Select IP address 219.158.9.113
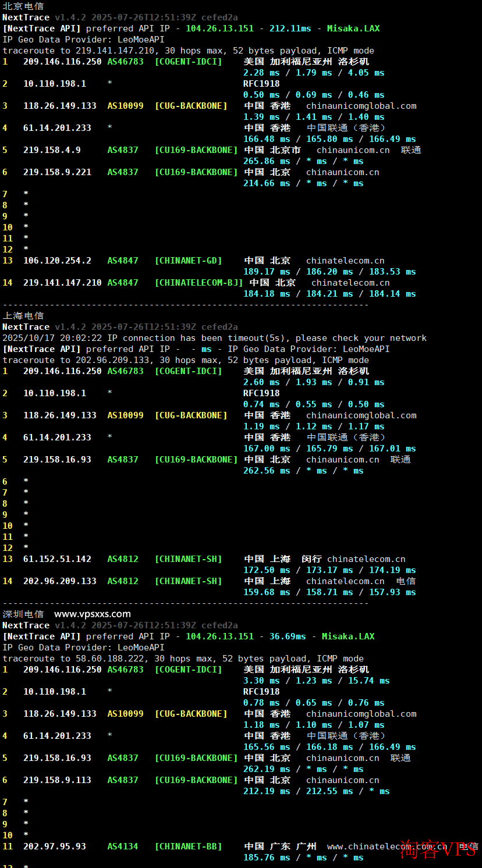 pyautogui.click(x=57, y=780)
